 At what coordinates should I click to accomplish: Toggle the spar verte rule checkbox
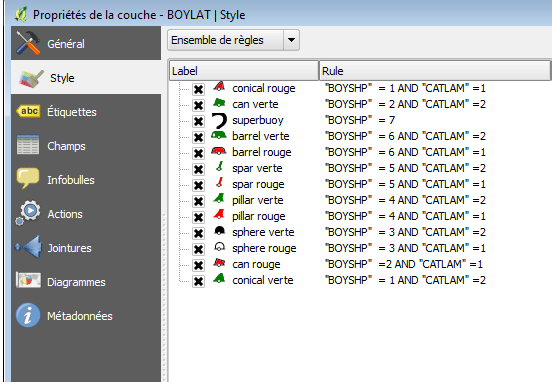point(198,169)
